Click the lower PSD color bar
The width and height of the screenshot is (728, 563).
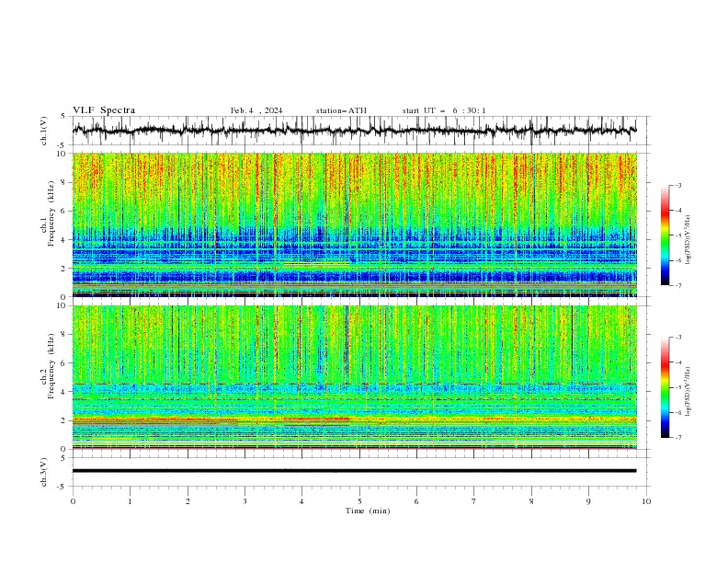click(665, 387)
